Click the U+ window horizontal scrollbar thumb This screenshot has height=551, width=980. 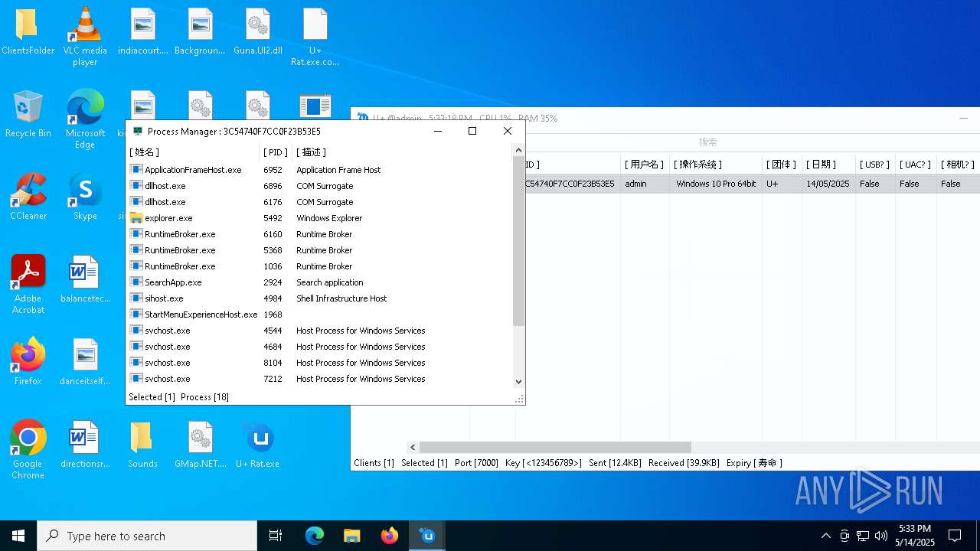[555, 448]
